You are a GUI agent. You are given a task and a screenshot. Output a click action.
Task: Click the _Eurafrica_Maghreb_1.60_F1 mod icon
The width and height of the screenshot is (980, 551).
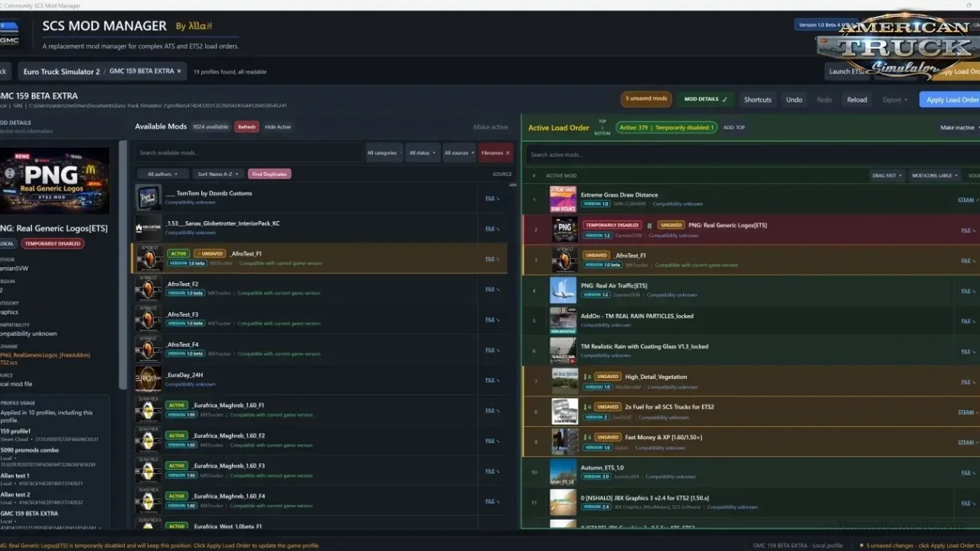[149, 410]
